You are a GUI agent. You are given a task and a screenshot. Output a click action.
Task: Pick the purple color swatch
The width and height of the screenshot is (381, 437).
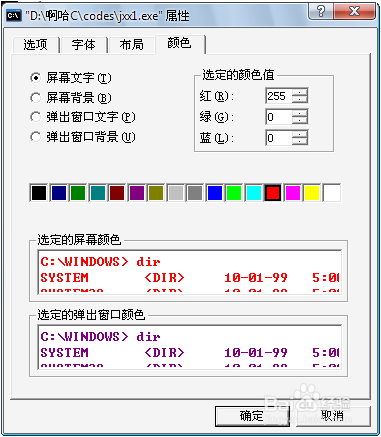point(137,193)
